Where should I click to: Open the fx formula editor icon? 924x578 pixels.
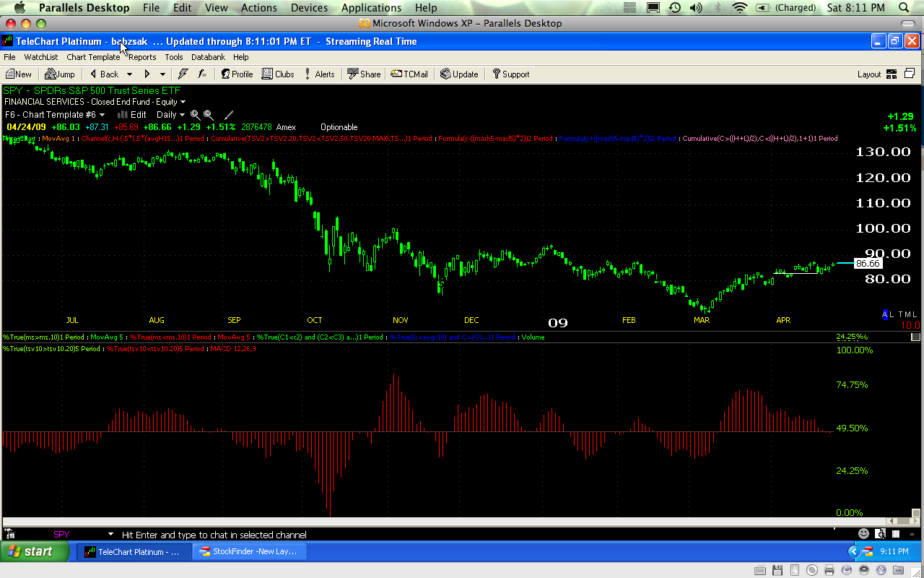pos(203,74)
